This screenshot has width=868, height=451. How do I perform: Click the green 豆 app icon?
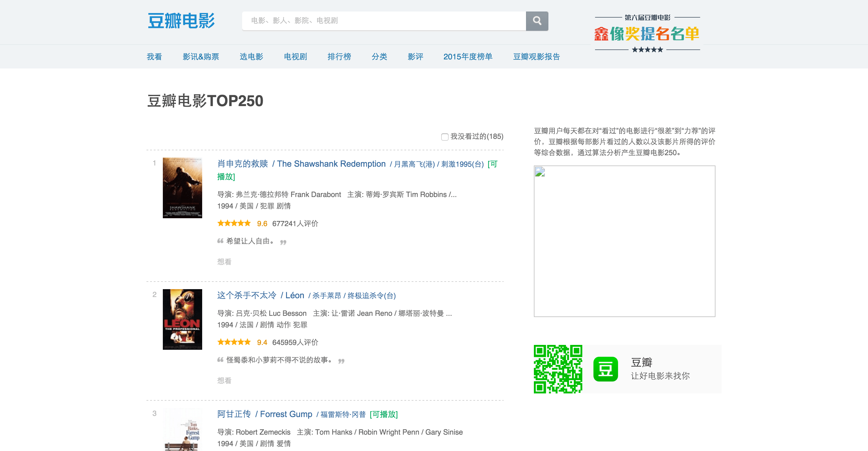pyautogui.click(x=606, y=369)
